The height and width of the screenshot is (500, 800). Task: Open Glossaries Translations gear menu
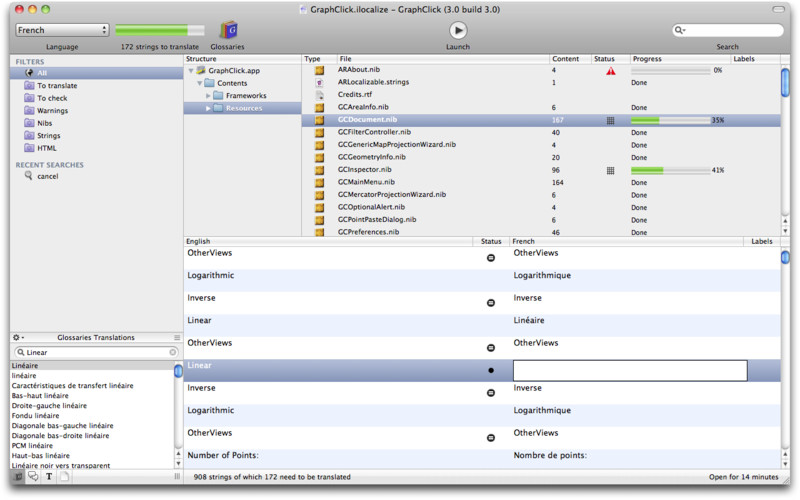click(18, 337)
